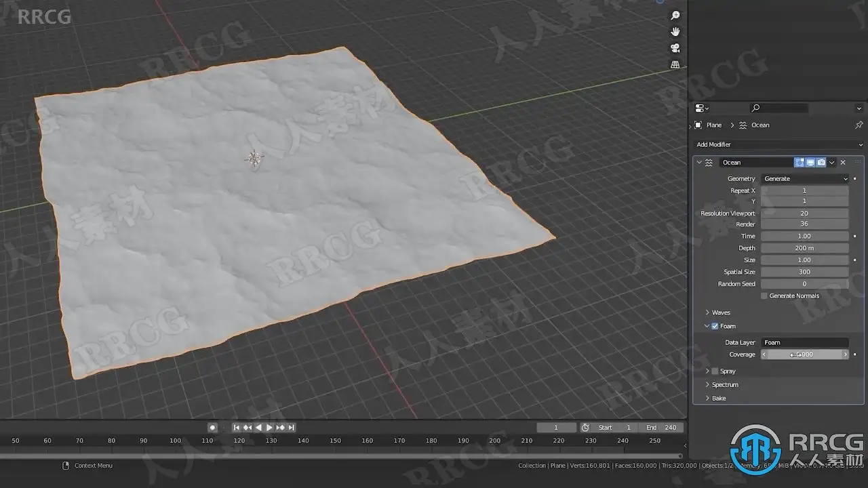
Task: Click the Repeat X value field
Action: [805, 190]
